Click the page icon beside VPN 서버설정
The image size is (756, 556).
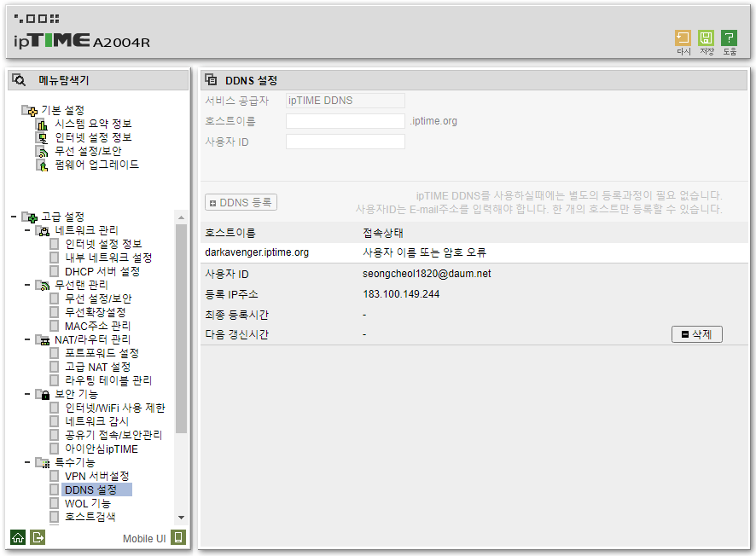(55, 476)
